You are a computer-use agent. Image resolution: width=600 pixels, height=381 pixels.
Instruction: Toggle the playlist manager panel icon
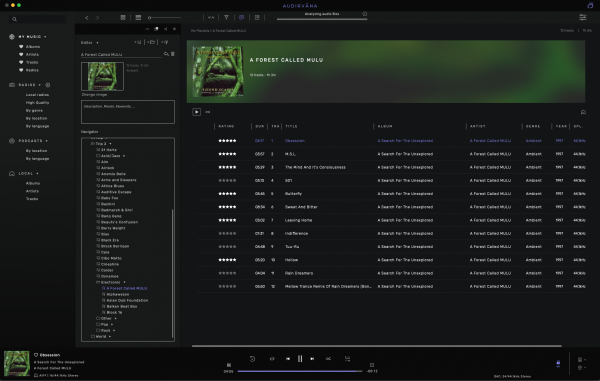point(241,17)
